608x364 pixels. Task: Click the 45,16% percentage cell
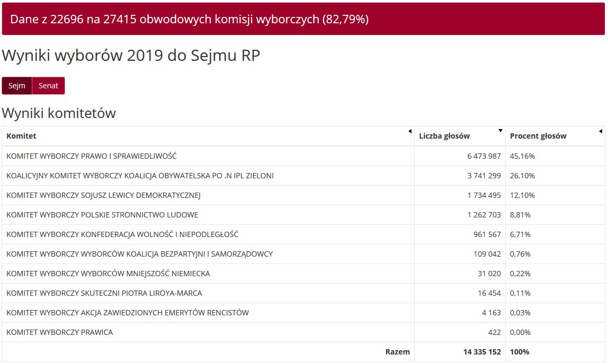(522, 156)
